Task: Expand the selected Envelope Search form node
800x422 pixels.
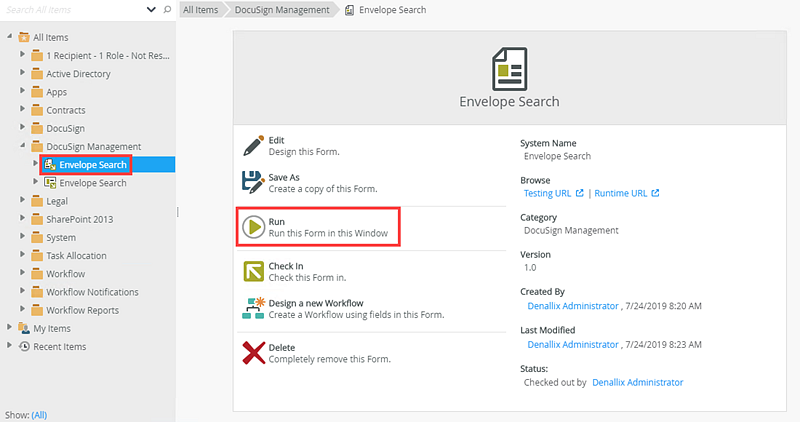Action: (x=35, y=163)
